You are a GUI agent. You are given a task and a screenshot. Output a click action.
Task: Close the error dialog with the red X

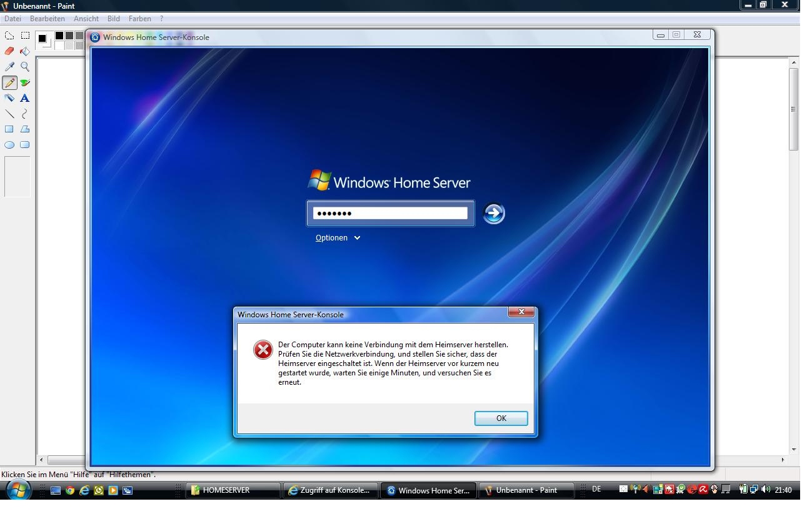pos(521,312)
